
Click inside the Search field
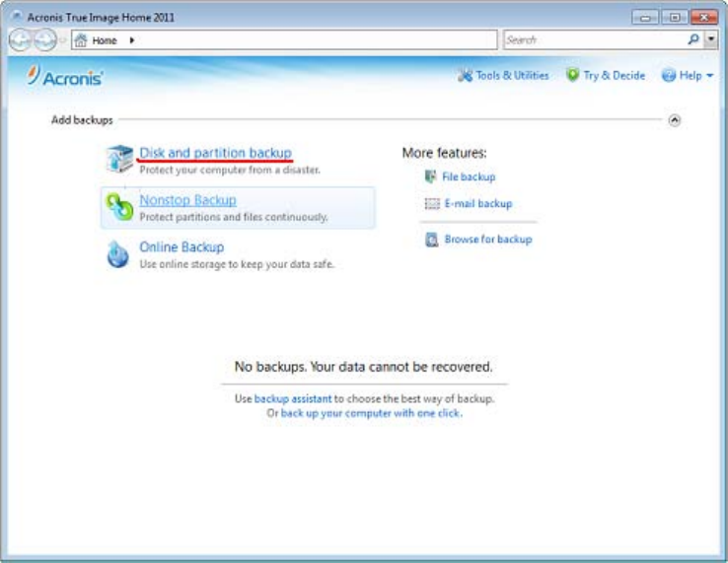tap(595, 39)
